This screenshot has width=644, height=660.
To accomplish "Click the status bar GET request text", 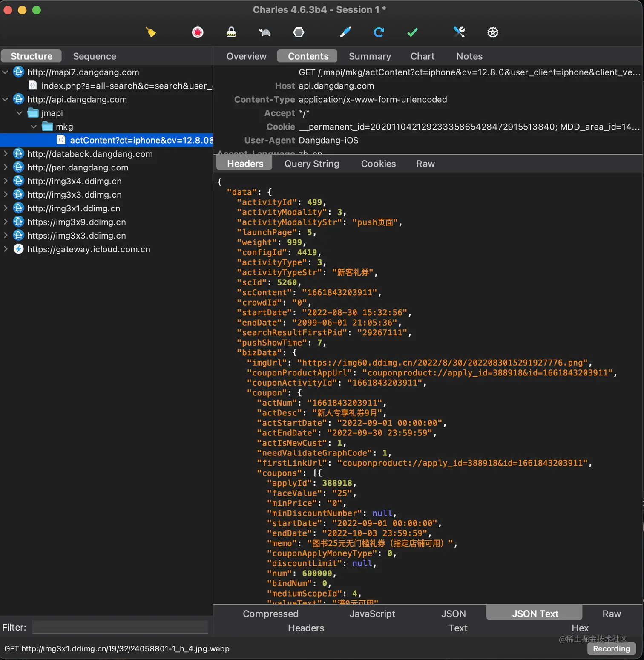I will (117, 649).
